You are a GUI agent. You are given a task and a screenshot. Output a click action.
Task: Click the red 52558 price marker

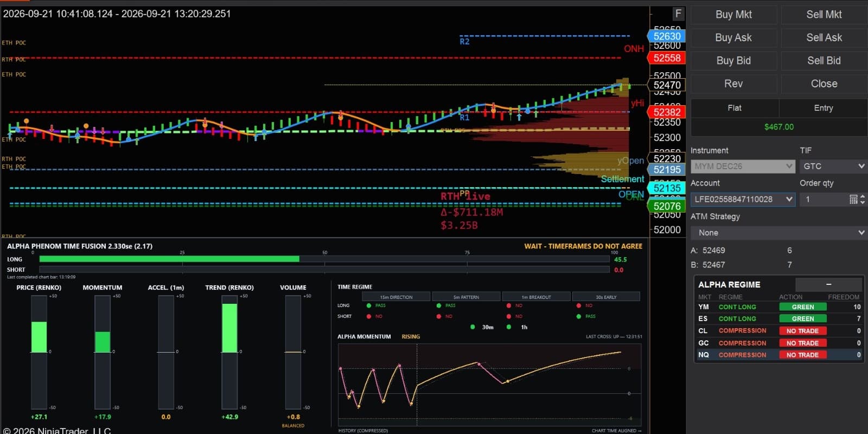point(667,58)
